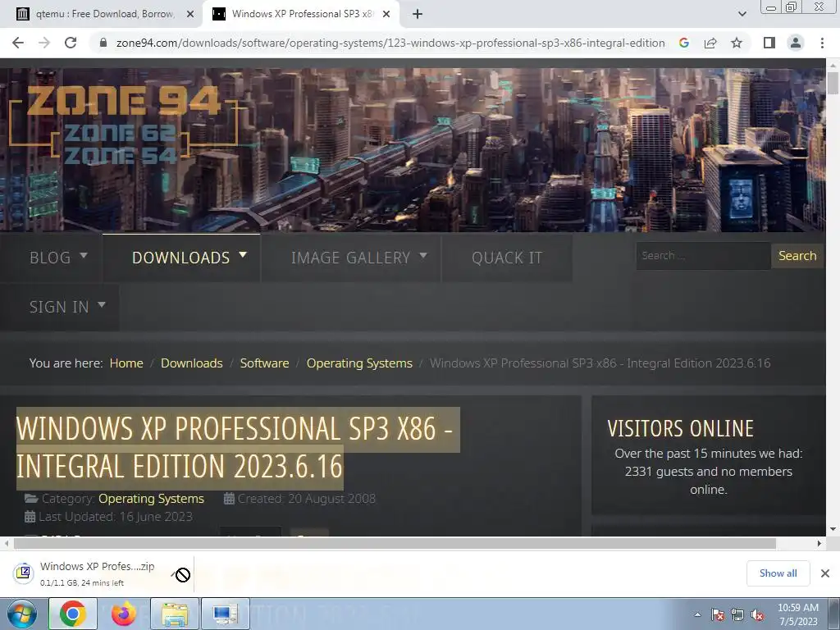The height and width of the screenshot is (630, 840).
Task: Click Show all downloads
Action: 778,573
